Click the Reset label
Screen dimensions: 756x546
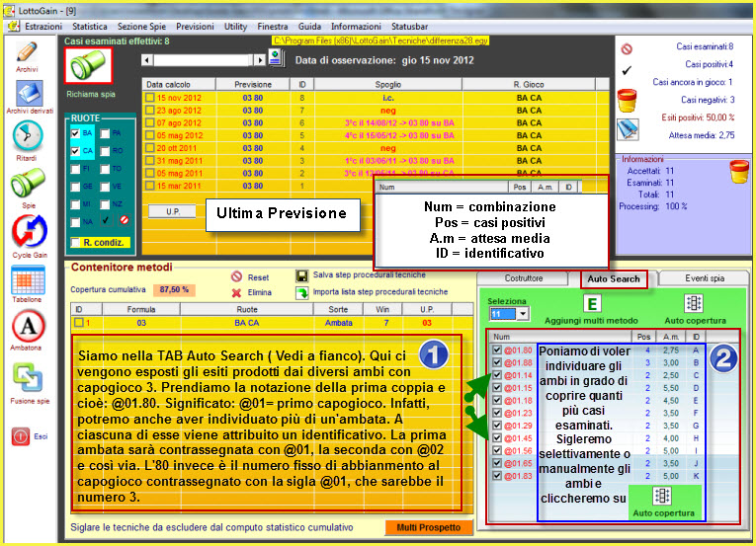click(259, 277)
